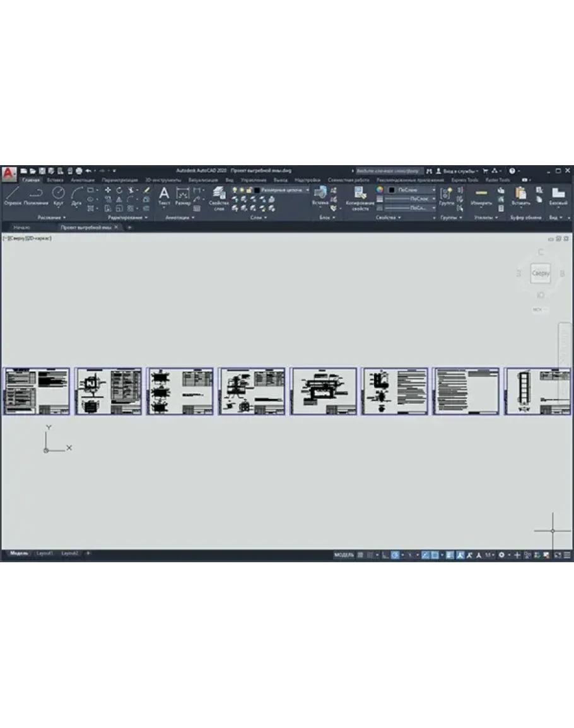Toggle grid display in status bar

pyautogui.click(x=361, y=555)
